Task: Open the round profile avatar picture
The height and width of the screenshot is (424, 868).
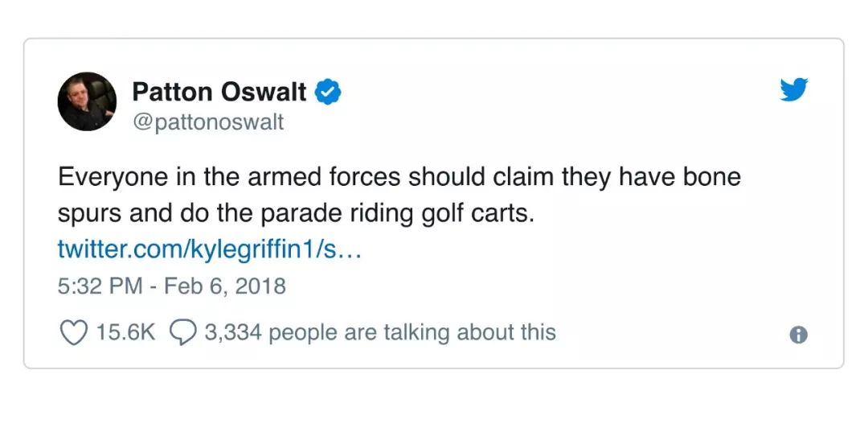Action: [x=88, y=101]
